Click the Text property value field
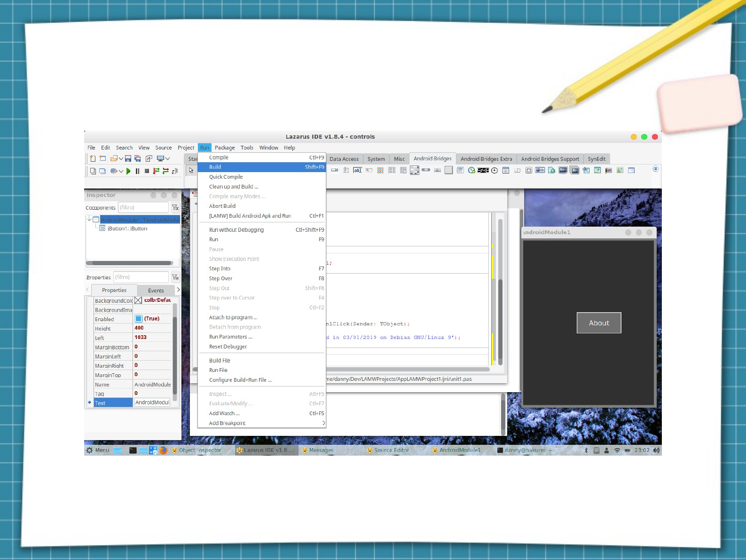Viewport: 746px width, 560px height. click(152, 402)
